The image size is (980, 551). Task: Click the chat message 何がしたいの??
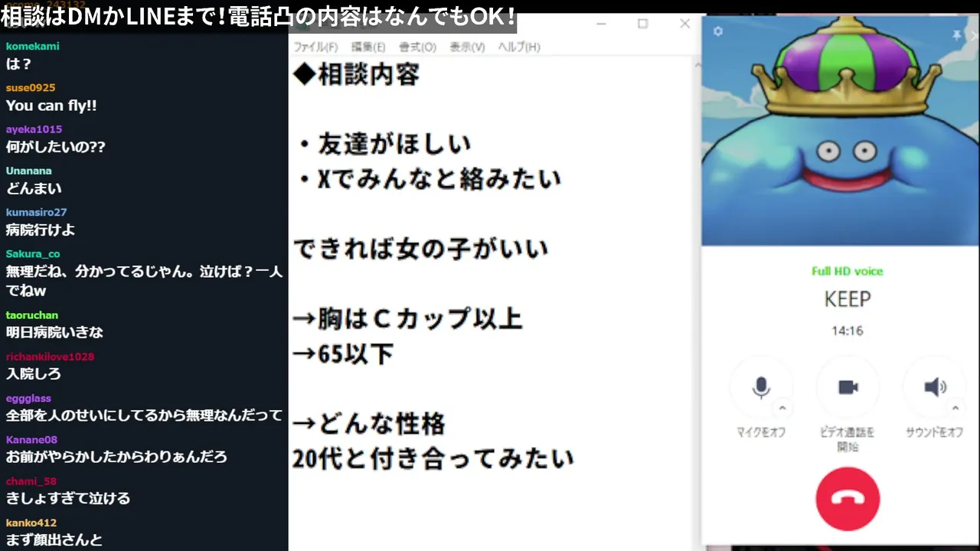tap(56, 147)
